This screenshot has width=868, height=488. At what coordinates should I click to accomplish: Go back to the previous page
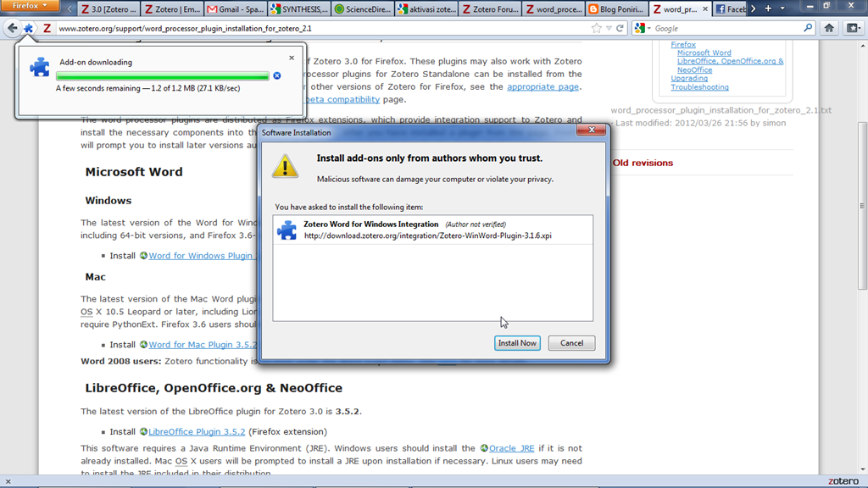point(12,28)
